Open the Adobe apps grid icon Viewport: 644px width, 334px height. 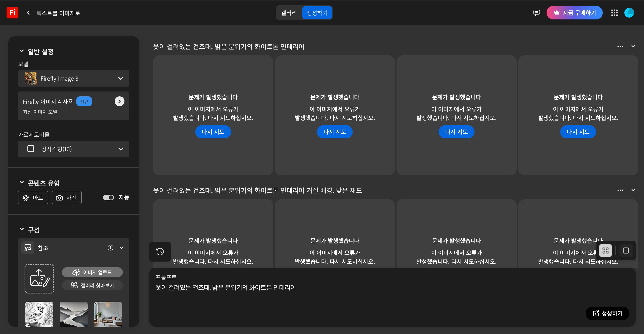pyautogui.click(x=614, y=13)
